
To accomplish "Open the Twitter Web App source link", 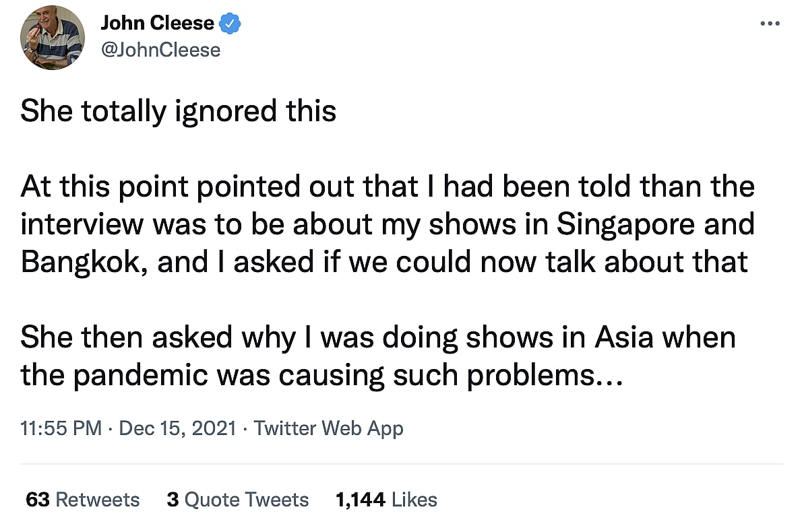I will [x=328, y=428].
